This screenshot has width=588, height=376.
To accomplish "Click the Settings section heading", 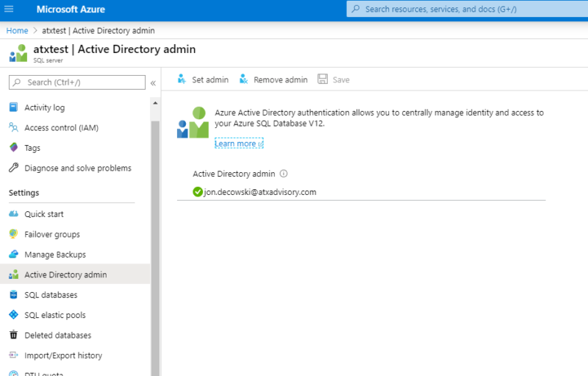I will click(x=24, y=193).
